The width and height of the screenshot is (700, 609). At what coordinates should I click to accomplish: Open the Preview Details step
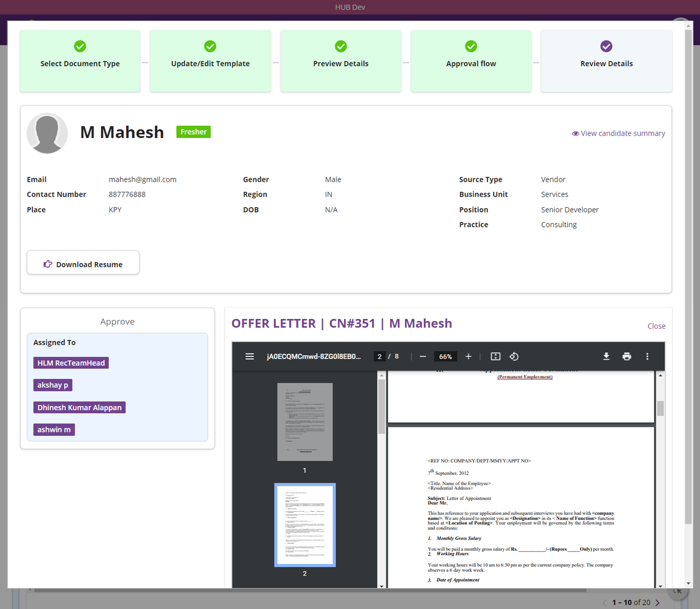pyautogui.click(x=341, y=61)
